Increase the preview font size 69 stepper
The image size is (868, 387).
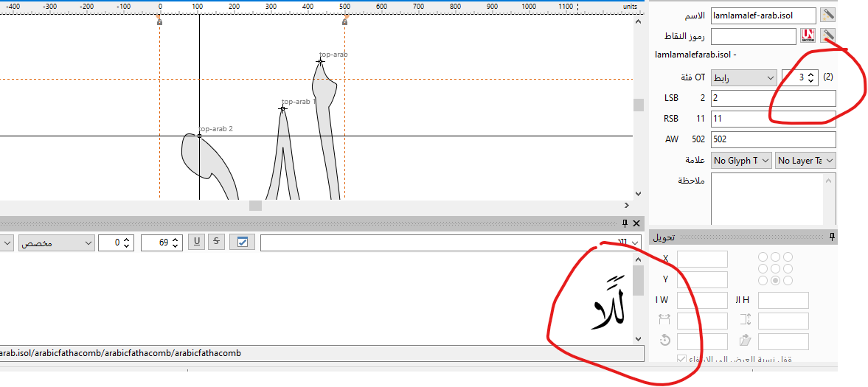[x=176, y=239]
